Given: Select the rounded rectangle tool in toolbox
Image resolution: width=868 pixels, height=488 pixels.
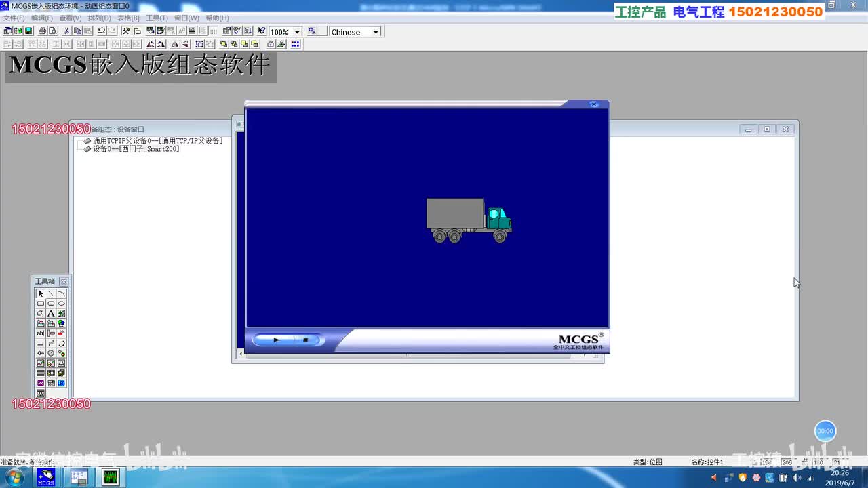Looking at the screenshot, I should point(51,304).
